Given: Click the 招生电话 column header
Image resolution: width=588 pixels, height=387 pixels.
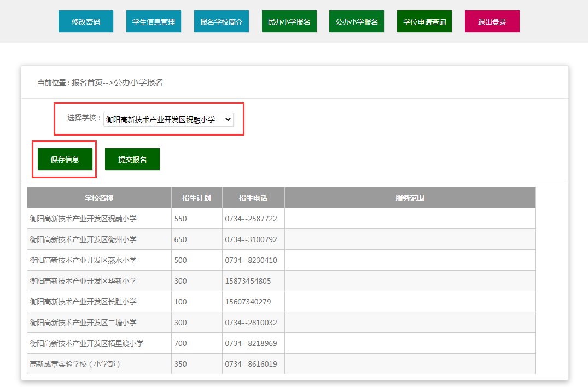Looking at the screenshot, I should pyautogui.click(x=253, y=198).
